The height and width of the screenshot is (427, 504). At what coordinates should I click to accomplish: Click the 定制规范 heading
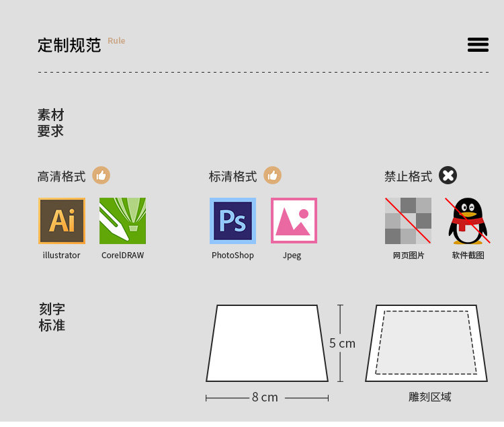(69, 45)
